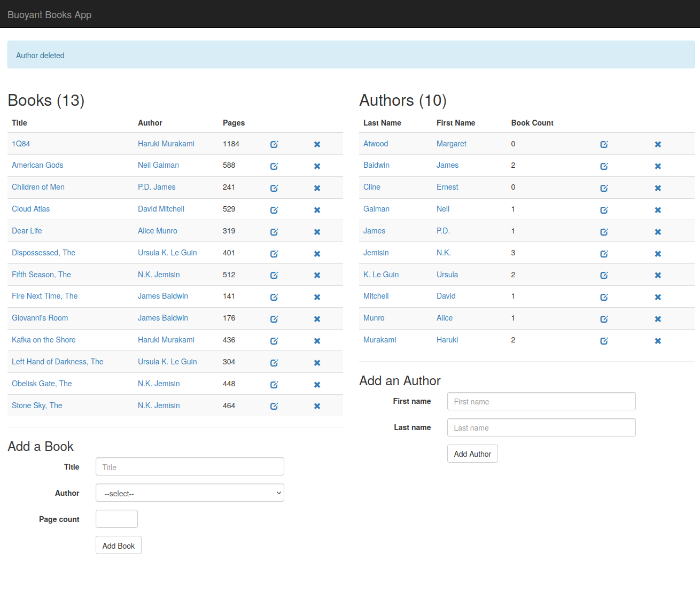Open the Author select dropdown
The height and width of the screenshot is (608, 700).
coord(190,493)
